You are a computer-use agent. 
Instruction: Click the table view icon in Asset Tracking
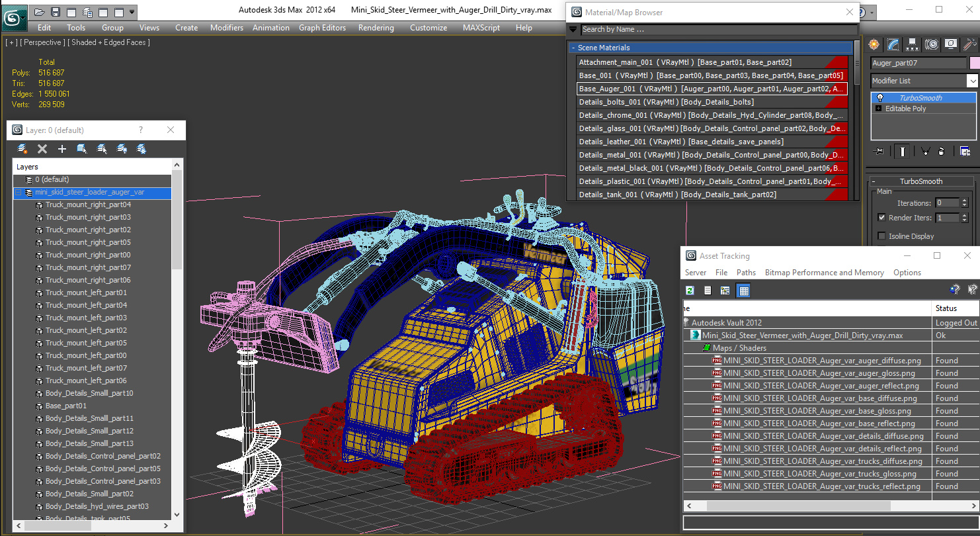[x=743, y=290]
